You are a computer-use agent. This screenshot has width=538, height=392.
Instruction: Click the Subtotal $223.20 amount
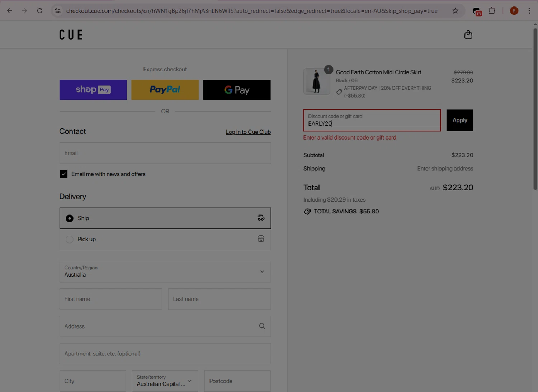(462, 155)
